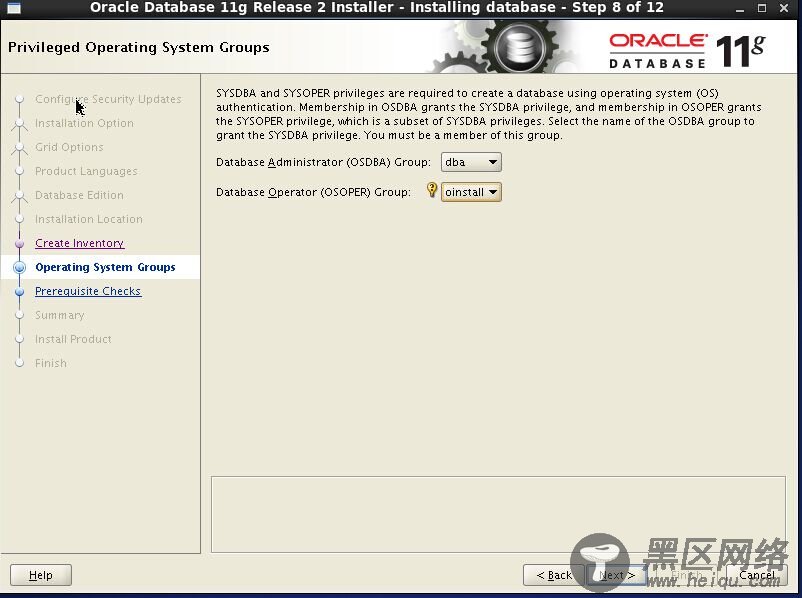Click Configure Security Updates step label

[108, 99]
